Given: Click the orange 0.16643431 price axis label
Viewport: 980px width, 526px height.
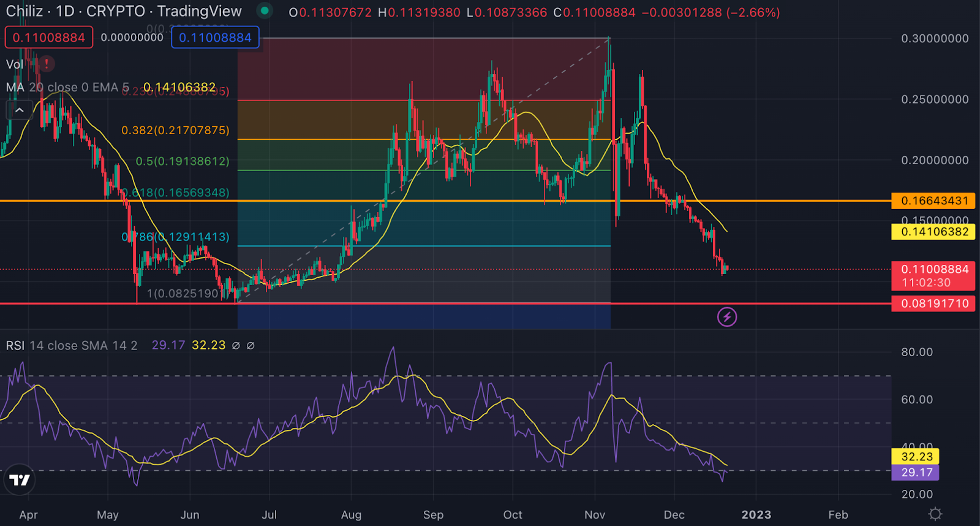Looking at the screenshot, I should tap(933, 200).
